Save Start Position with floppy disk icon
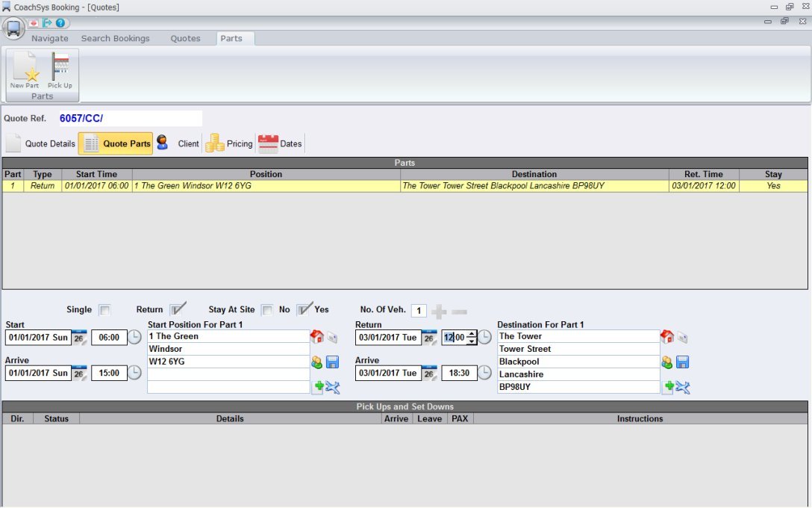The width and height of the screenshot is (812, 508). coord(332,362)
